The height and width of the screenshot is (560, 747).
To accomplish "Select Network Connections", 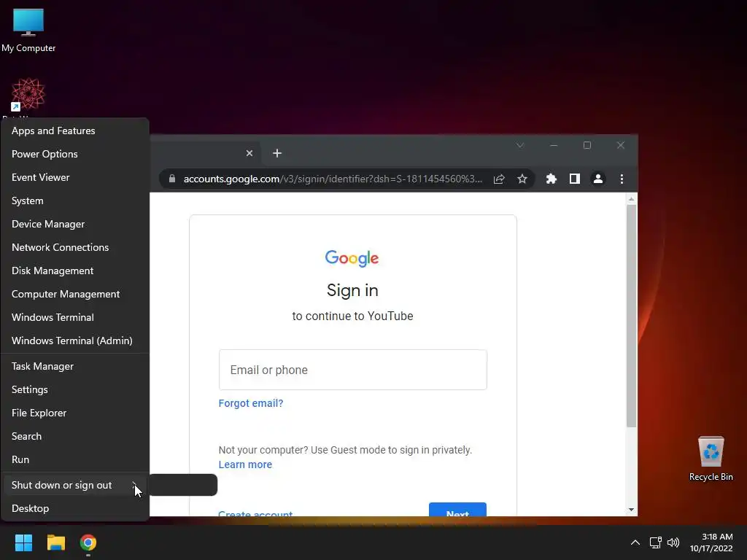I will click(75, 248).
